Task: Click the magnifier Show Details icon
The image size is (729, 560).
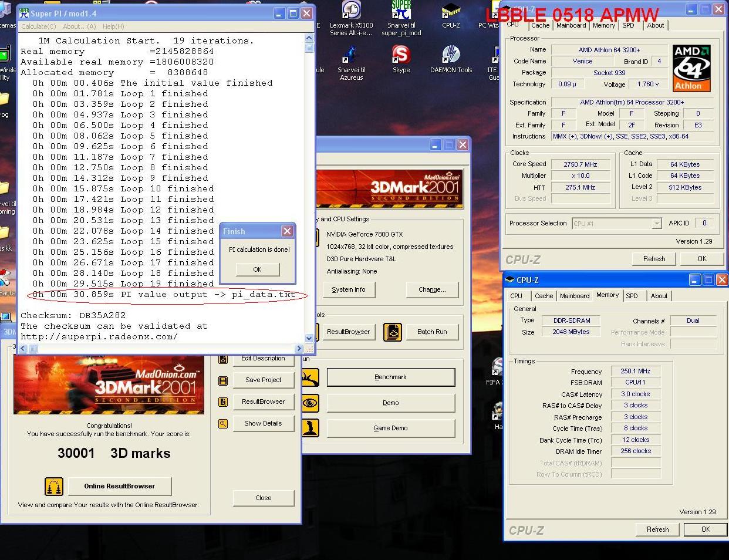Action: point(223,423)
